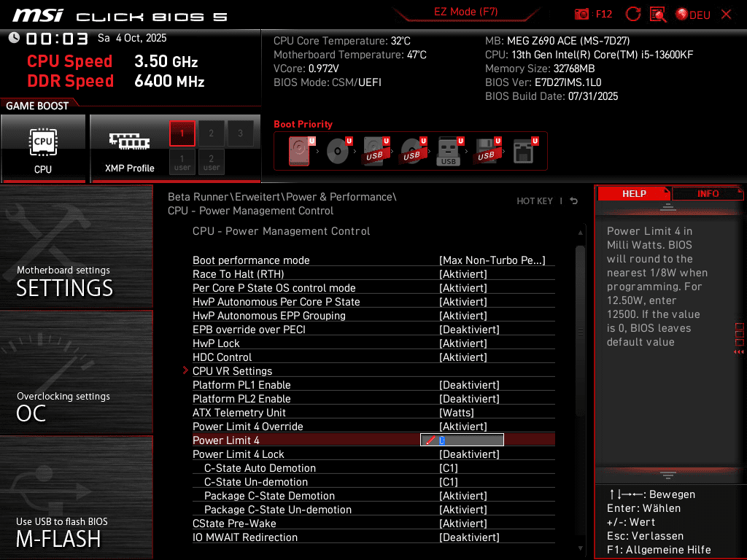The width and height of the screenshot is (747, 560).
Task: Click the Power Limit 4 input field
Action: coord(462,440)
